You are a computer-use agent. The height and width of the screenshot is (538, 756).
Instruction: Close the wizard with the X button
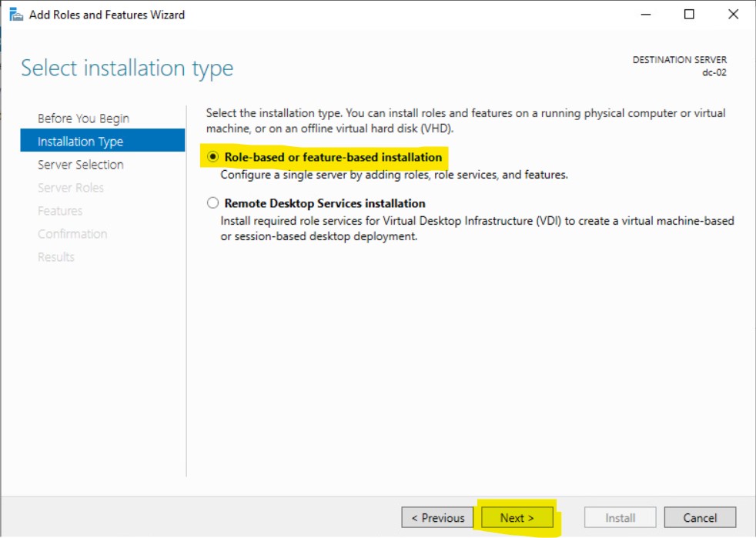pos(733,15)
